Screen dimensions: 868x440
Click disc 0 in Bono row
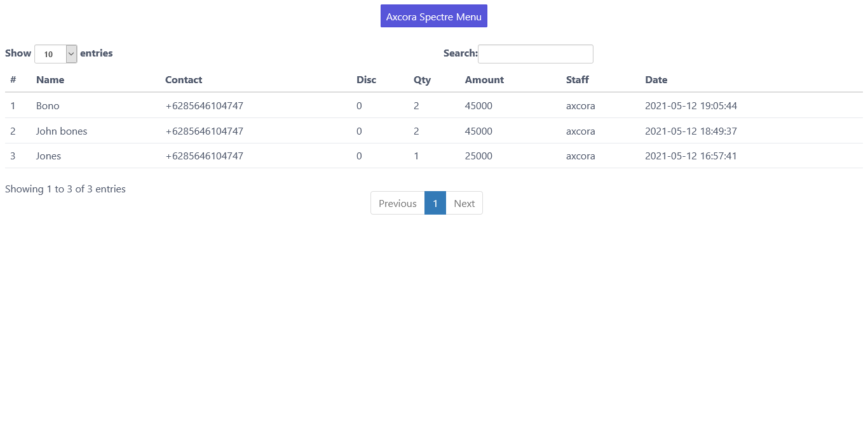tap(359, 106)
